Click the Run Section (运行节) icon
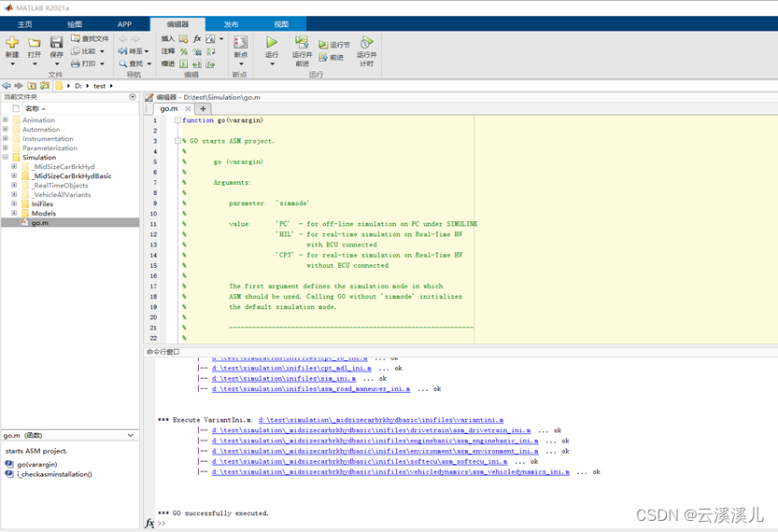Viewport: 778px width, 532px height. click(323, 45)
